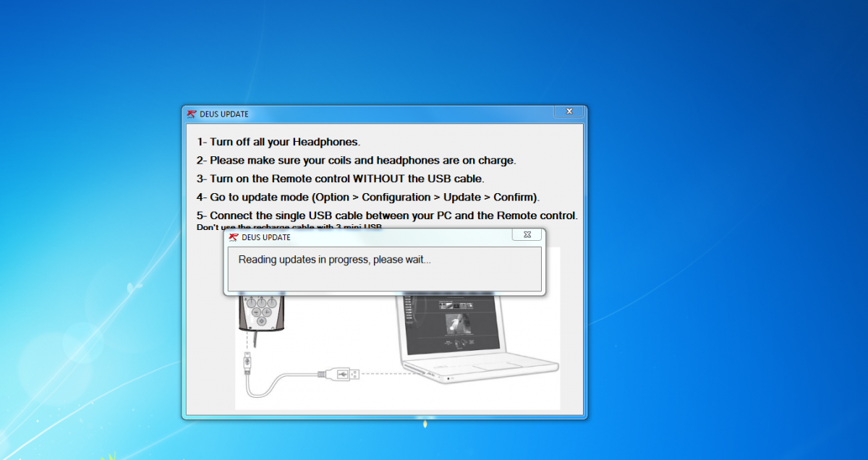This screenshot has width=868, height=460.
Task: Click 'Reading updates in progress, please wait...' message
Action: click(x=335, y=260)
